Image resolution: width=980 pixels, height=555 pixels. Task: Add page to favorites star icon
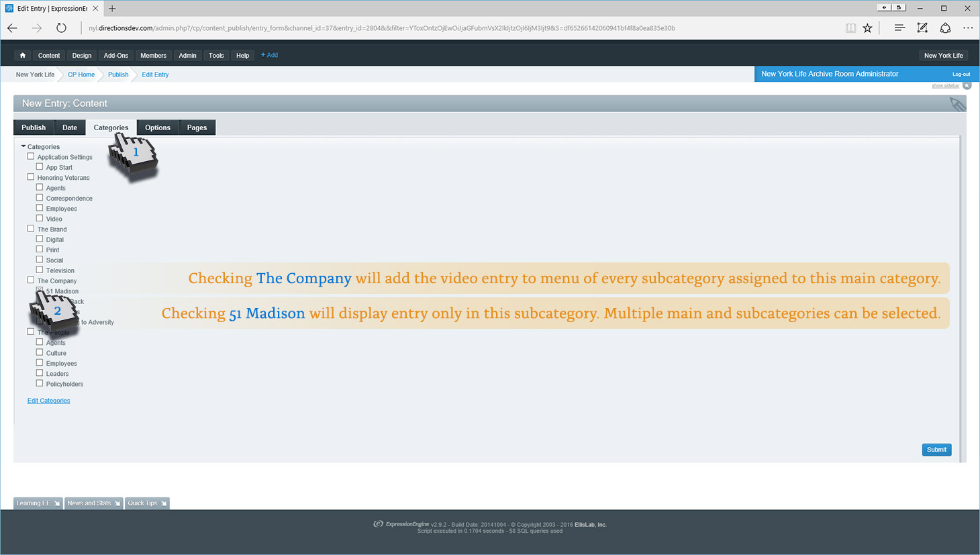(x=868, y=28)
